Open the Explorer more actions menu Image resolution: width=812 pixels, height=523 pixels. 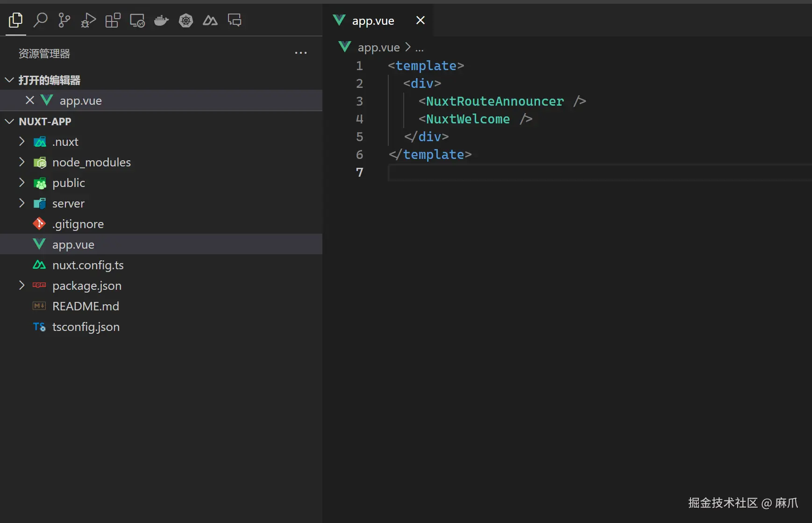(301, 53)
